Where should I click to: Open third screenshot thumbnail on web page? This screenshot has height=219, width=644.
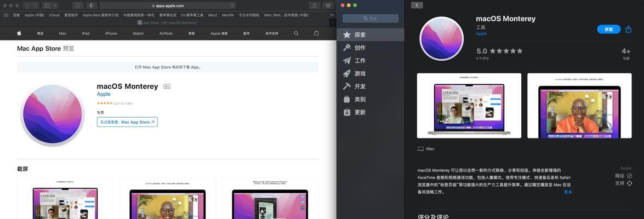(270, 198)
